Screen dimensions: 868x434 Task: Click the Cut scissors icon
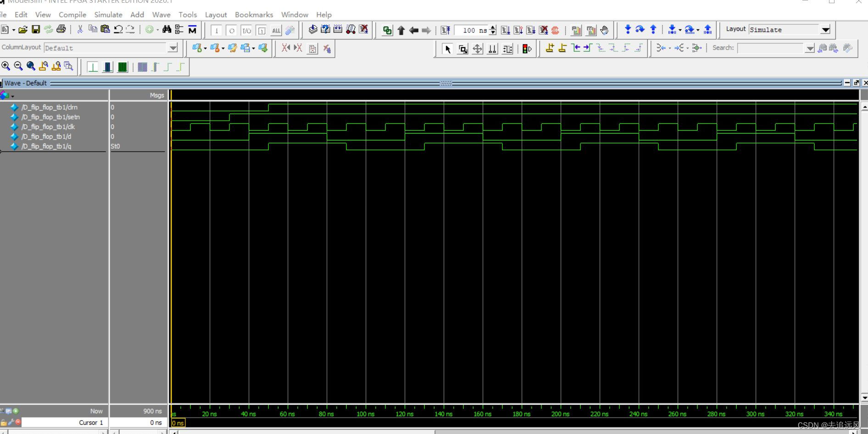coord(80,30)
